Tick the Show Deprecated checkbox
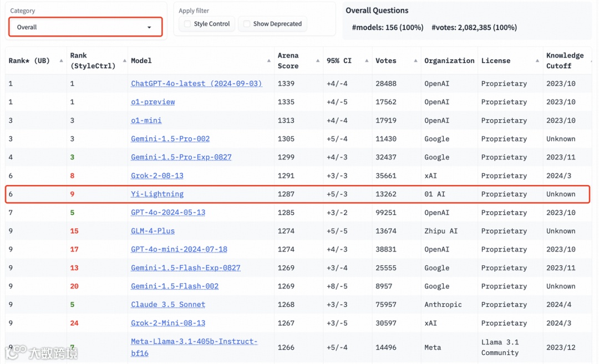 (x=247, y=24)
